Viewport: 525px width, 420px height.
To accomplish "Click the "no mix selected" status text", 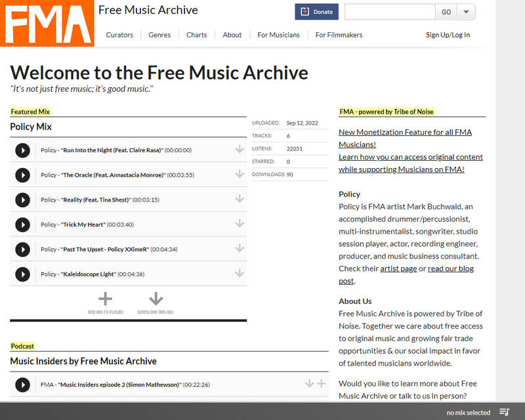I will pos(468,413).
